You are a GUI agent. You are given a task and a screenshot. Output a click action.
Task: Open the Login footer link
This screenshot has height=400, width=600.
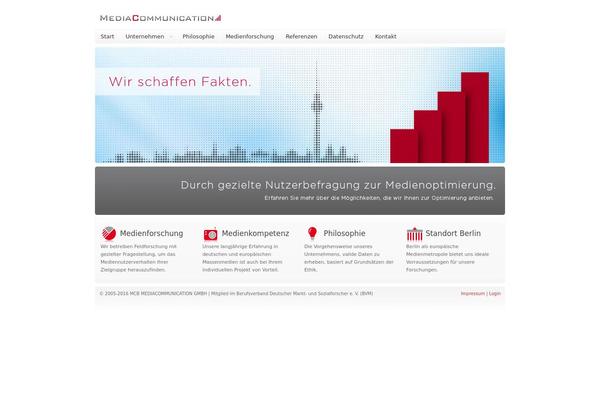pyautogui.click(x=495, y=294)
